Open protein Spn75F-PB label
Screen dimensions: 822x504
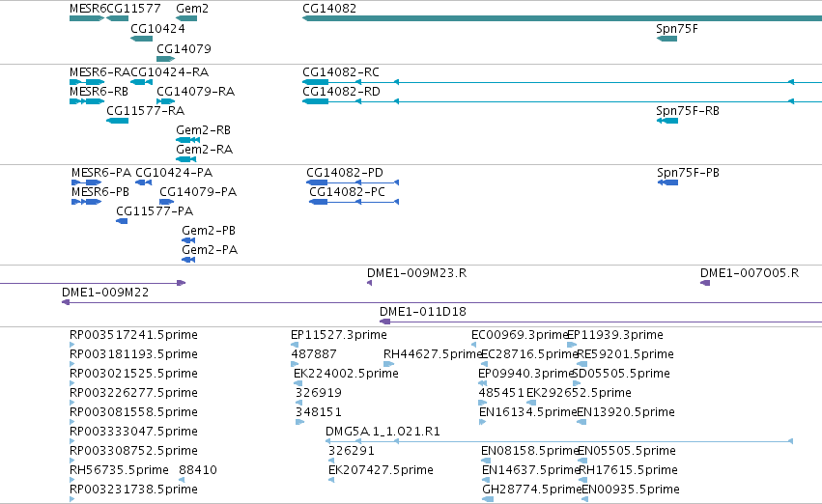click(x=688, y=173)
